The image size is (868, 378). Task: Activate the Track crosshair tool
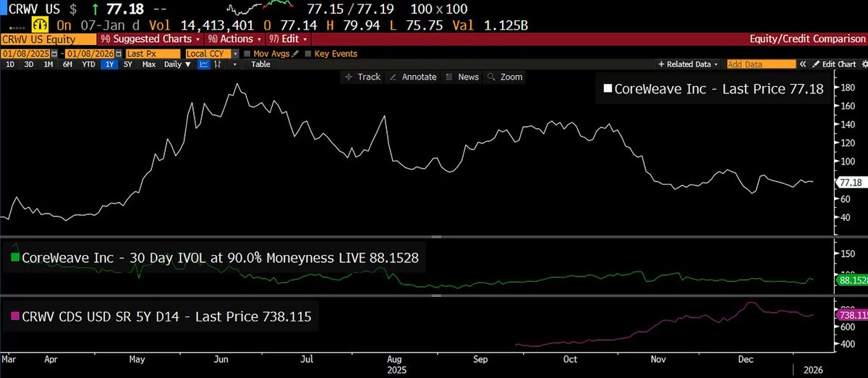pos(362,77)
